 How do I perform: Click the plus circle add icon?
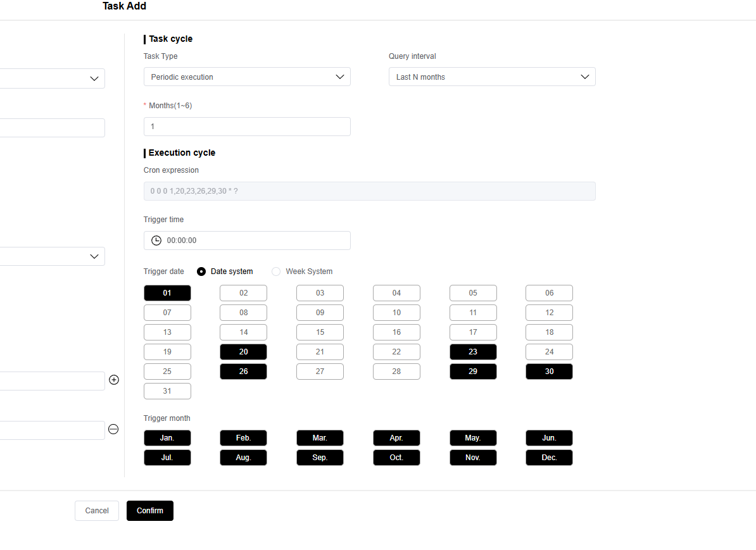click(114, 380)
